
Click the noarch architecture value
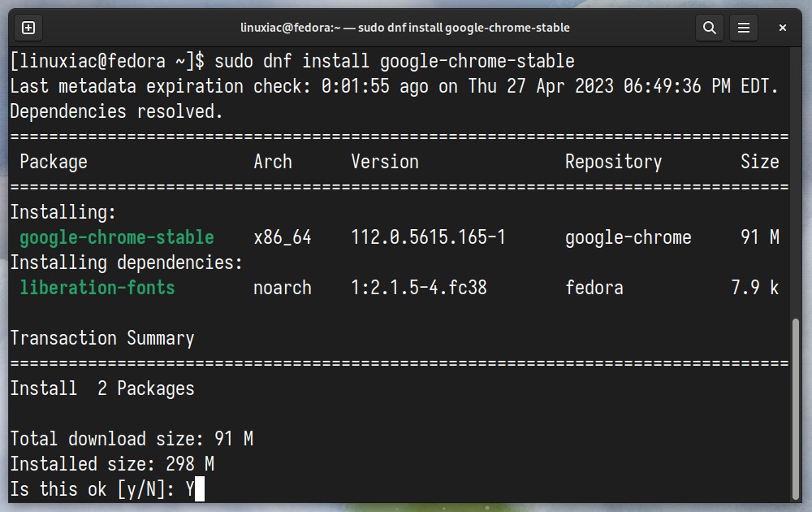pyautogui.click(x=283, y=288)
